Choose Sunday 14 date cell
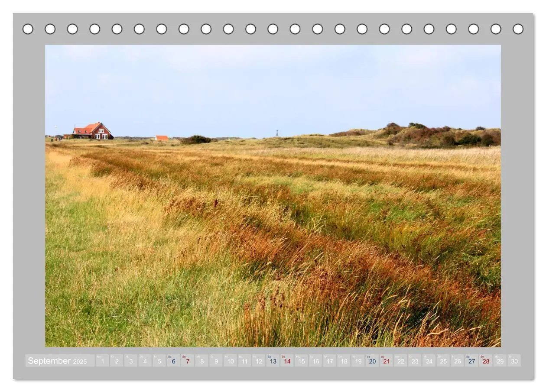This screenshot has height=392, width=546. [x=287, y=361]
